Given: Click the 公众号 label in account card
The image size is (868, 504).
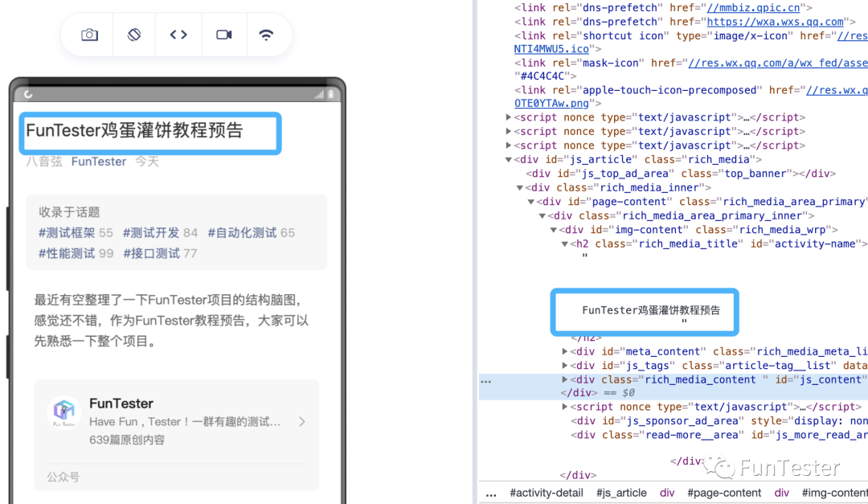Looking at the screenshot, I should click(63, 477).
